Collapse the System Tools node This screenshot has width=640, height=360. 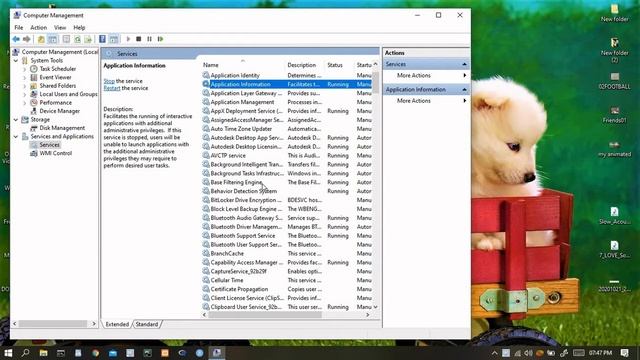[x=16, y=60]
